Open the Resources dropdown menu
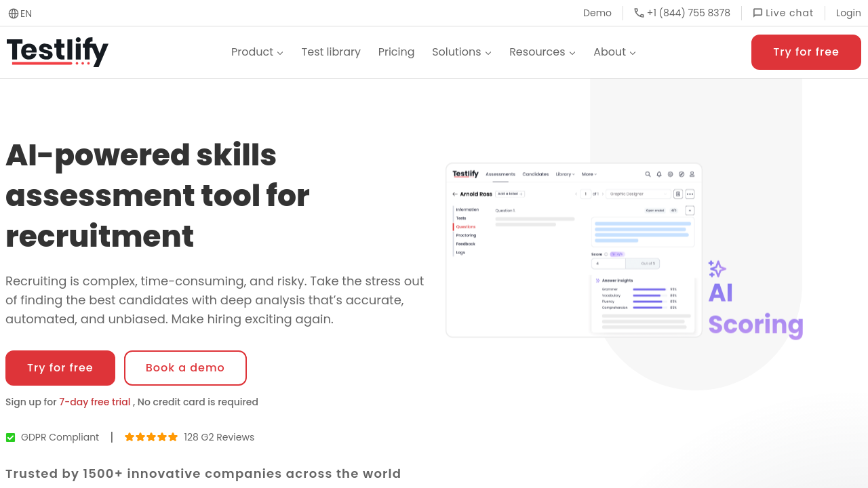Viewport: 868px width, 488px height. 542,52
